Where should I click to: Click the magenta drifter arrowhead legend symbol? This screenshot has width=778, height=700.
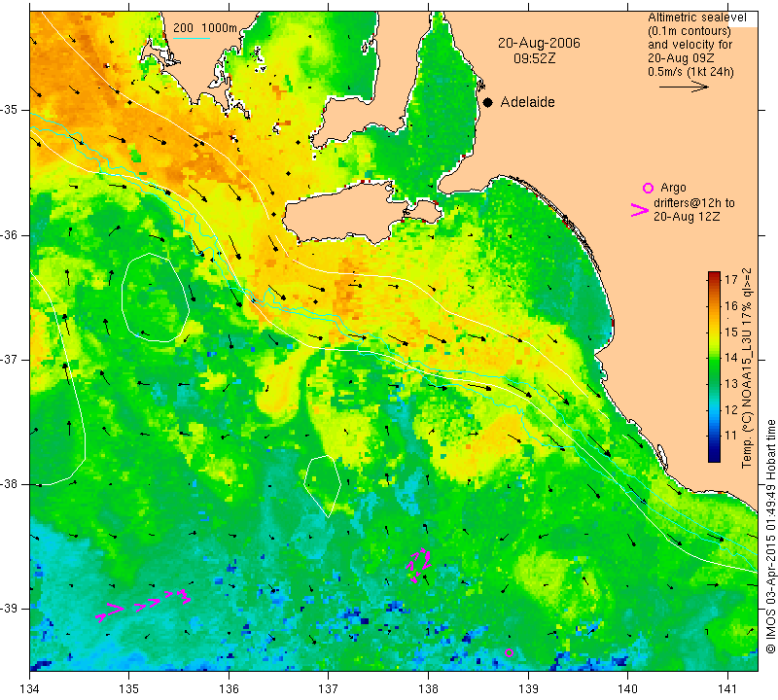[x=639, y=210]
